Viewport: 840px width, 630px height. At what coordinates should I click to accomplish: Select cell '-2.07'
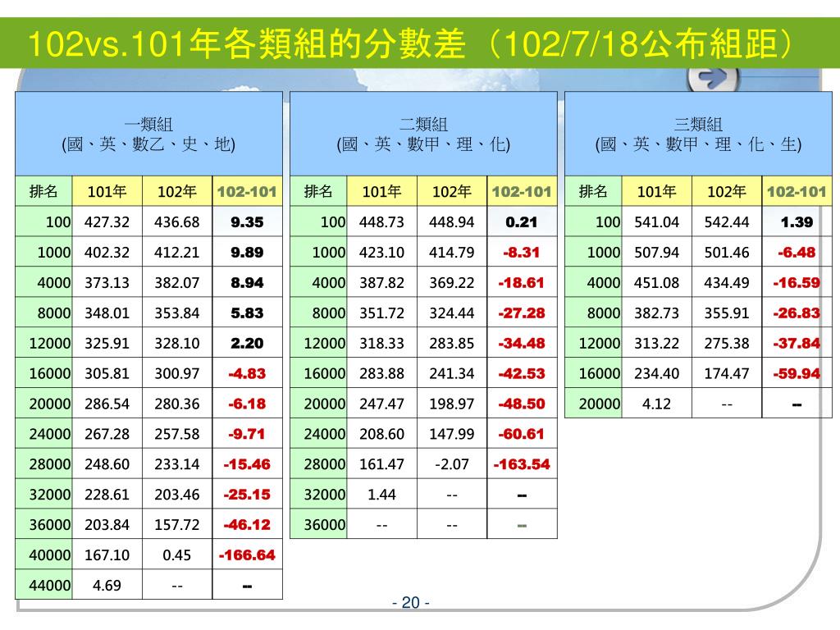452,464
